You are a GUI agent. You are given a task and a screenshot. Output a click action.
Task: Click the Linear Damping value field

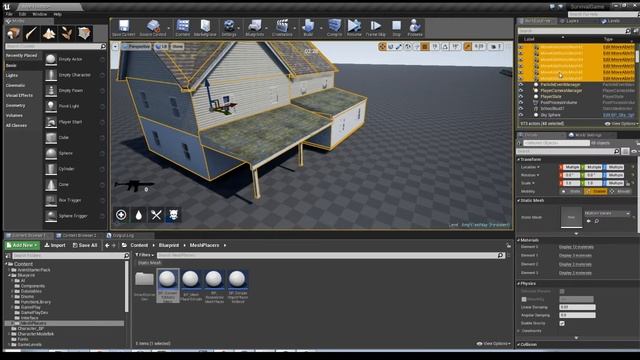[x=577, y=307]
